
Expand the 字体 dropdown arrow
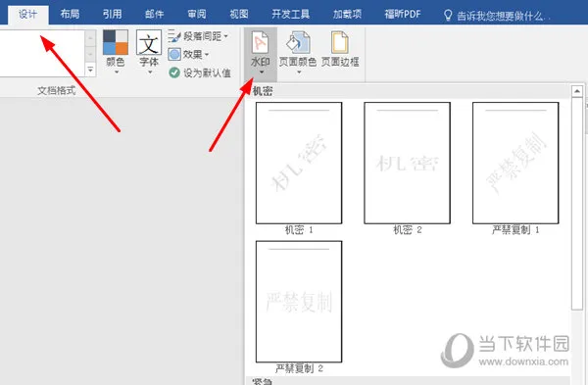(x=150, y=72)
